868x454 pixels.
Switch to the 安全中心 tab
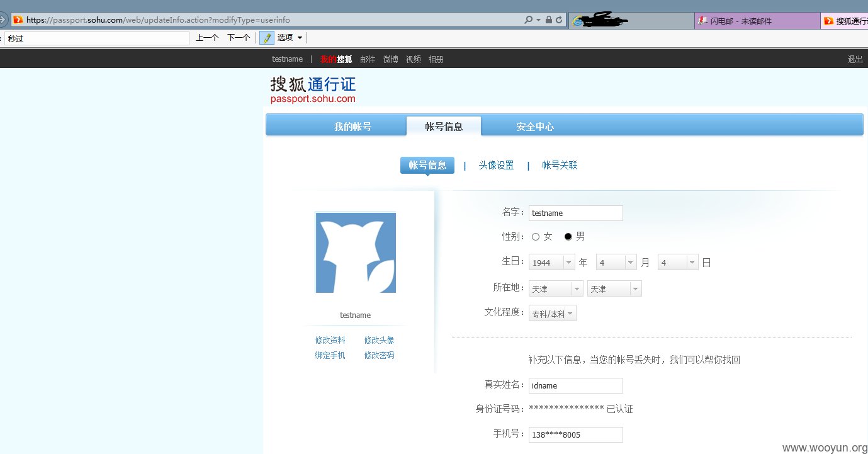pos(535,127)
